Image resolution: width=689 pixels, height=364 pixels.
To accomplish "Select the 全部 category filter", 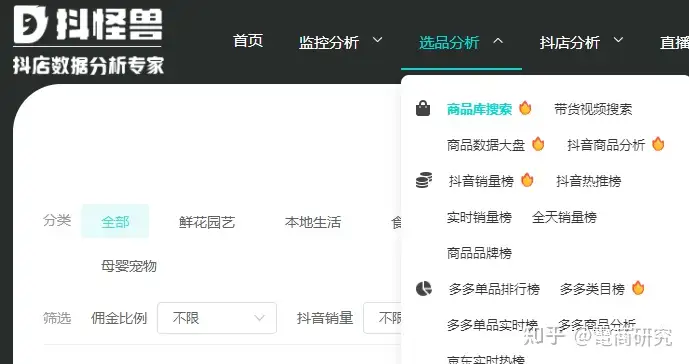I will click(115, 222).
